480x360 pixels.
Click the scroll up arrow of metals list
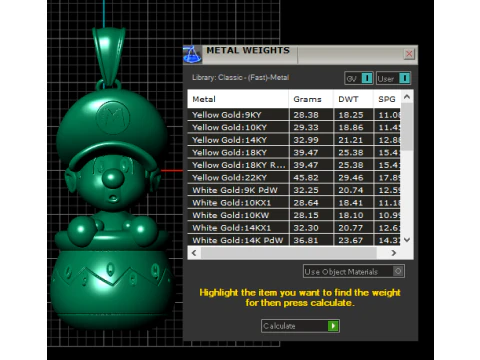click(407, 97)
